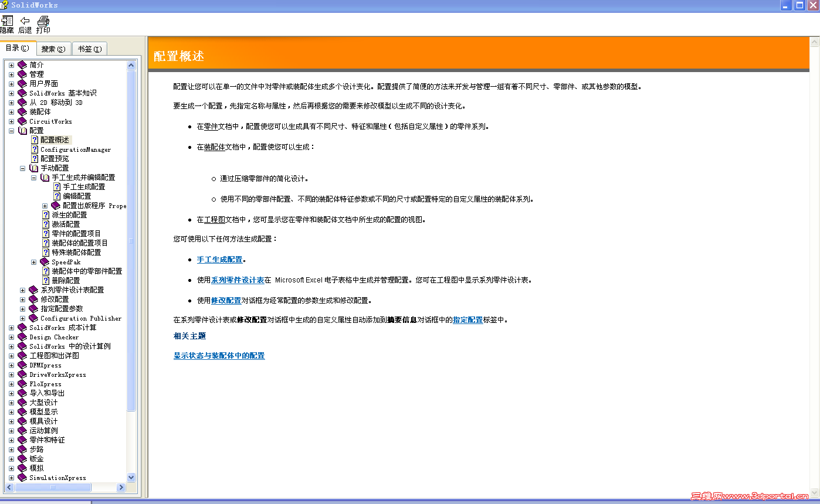Collapse the 配置 tree node
820x504 pixels.
pyautogui.click(x=11, y=131)
